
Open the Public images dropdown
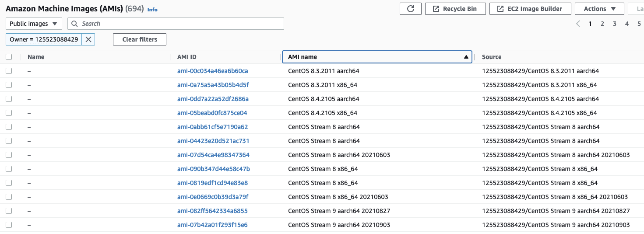click(34, 24)
